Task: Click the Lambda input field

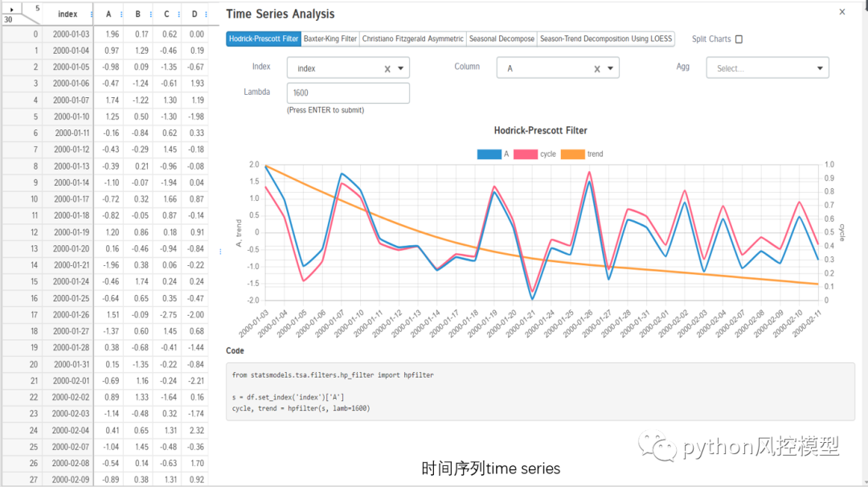Action: 348,93
